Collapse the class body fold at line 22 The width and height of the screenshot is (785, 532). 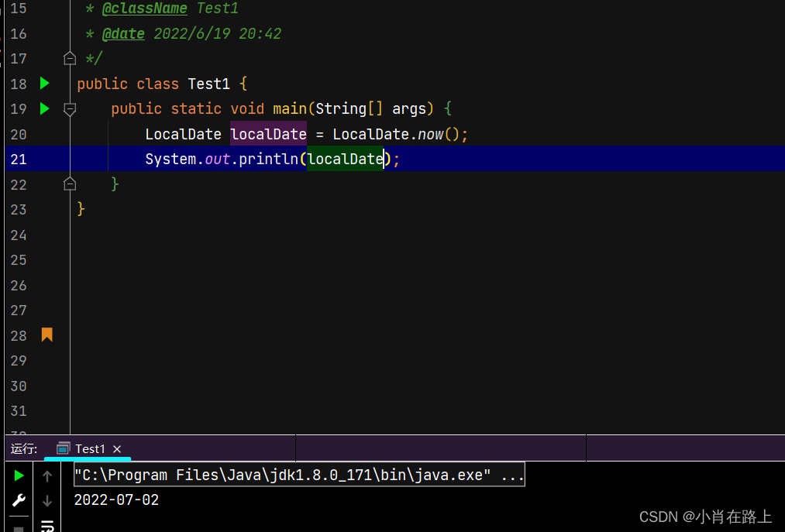click(69, 182)
